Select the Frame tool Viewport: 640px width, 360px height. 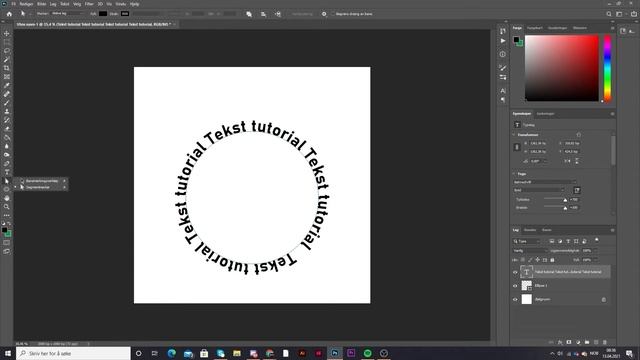click(7, 77)
